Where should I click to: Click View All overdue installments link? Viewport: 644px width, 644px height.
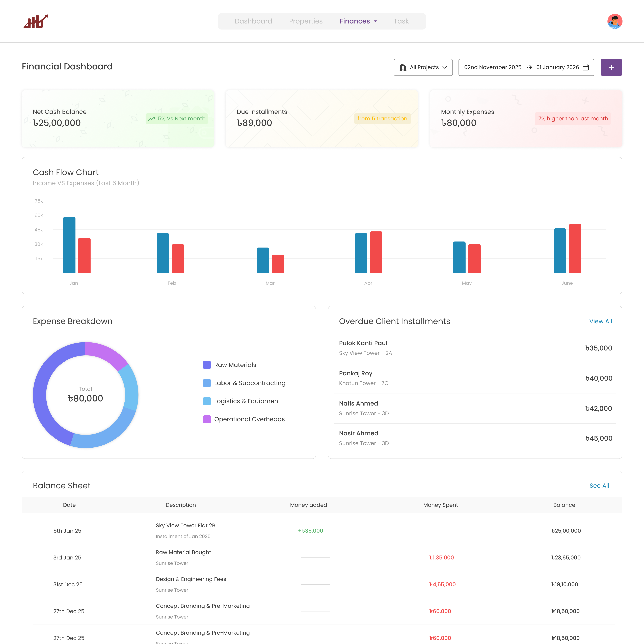[x=600, y=321]
